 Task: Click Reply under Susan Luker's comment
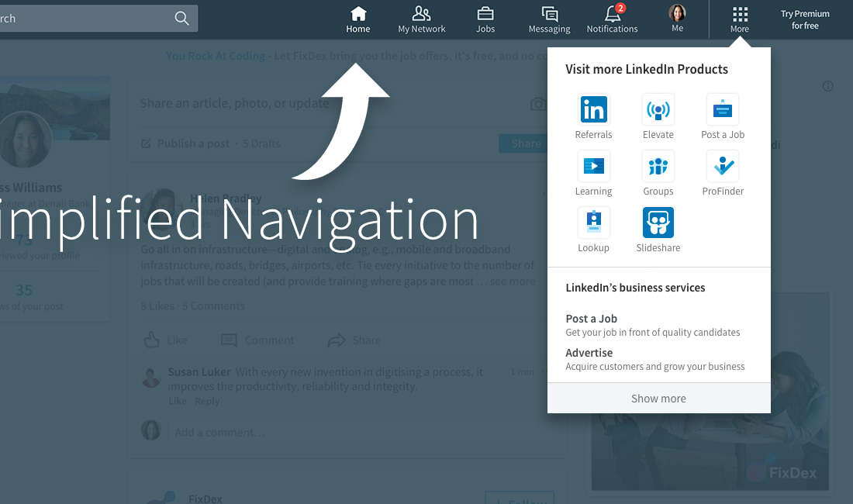coord(207,401)
